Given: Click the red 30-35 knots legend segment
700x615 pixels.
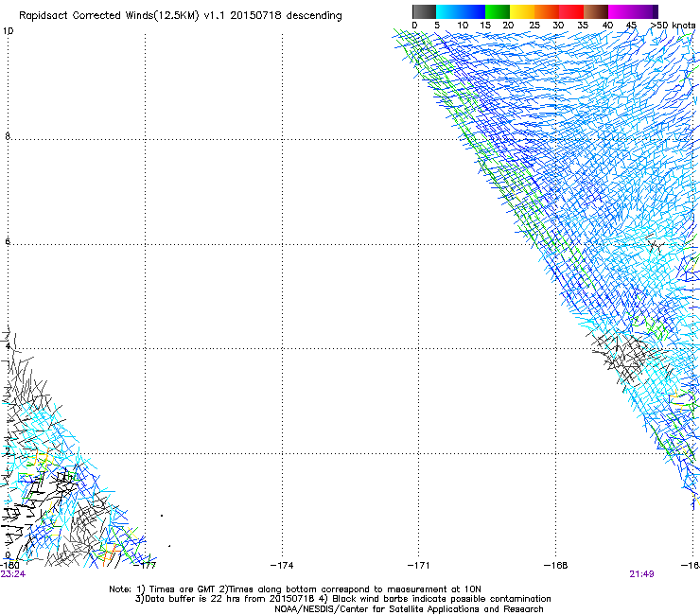Looking at the screenshot, I should pos(571,11).
